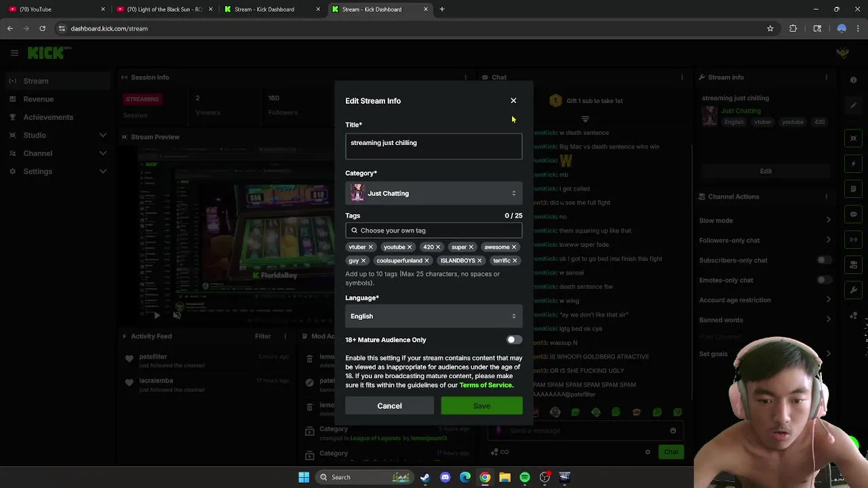
Task: Remove the awesome tag
Action: [514, 247]
